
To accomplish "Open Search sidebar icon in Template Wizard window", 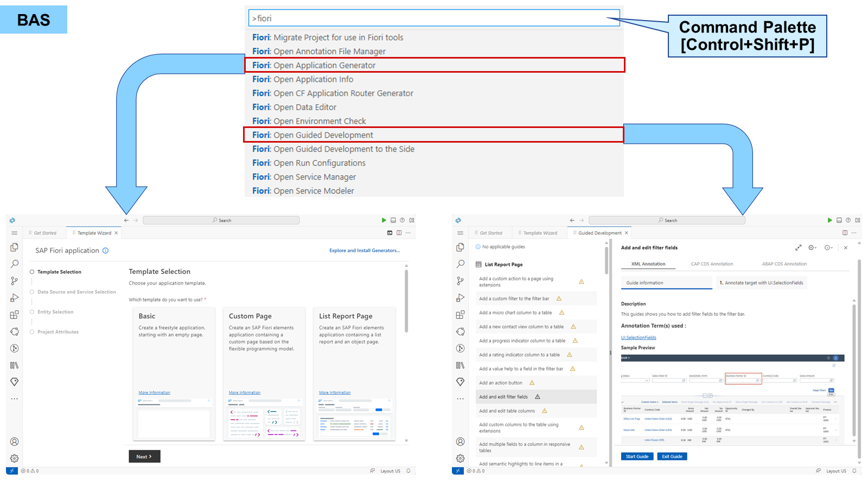I will pos(15,264).
